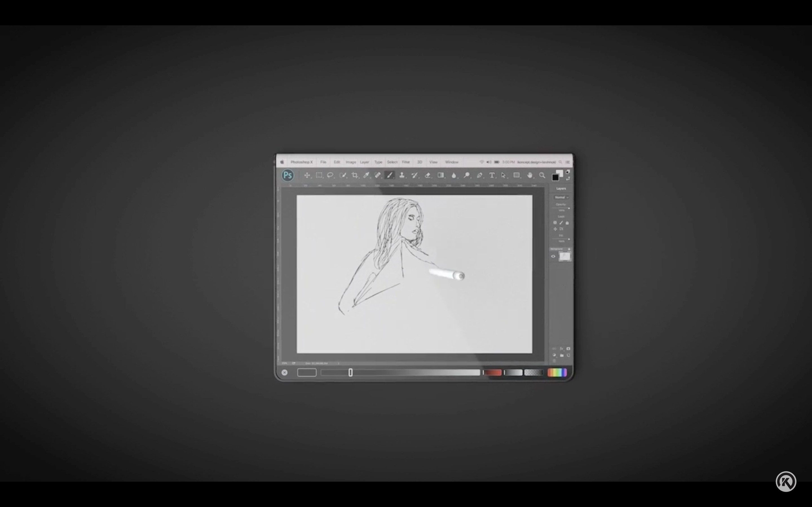Open the Window menu
This screenshot has height=507, width=812.
click(x=452, y=162)
